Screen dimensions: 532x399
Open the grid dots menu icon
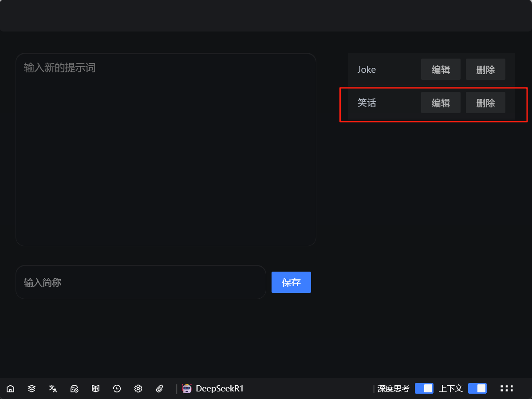(507, 389)
